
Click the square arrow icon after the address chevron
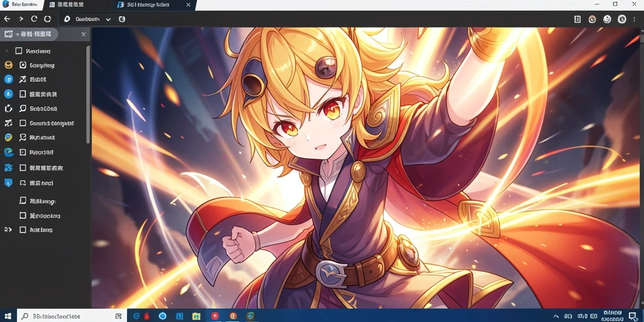pos(122,19)
